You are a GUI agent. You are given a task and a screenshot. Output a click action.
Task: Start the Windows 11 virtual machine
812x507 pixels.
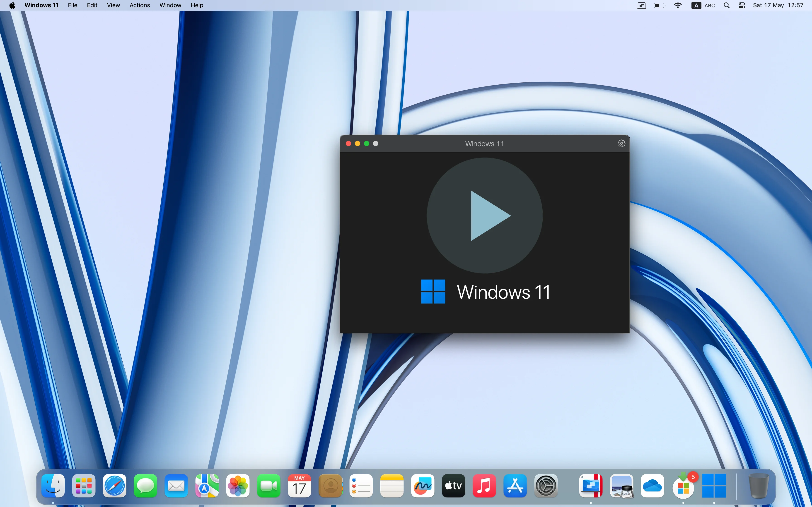pyautogui.click(x=485, y=216)
